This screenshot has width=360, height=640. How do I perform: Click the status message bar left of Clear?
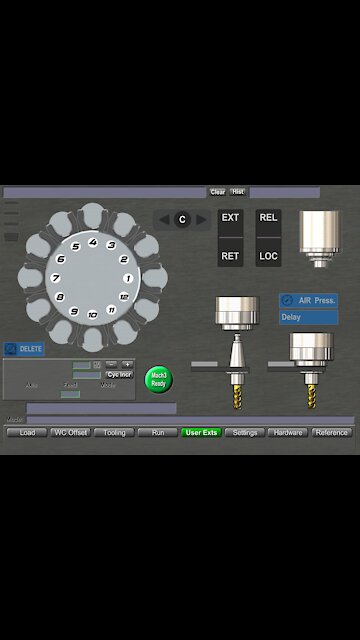[104, 192]
